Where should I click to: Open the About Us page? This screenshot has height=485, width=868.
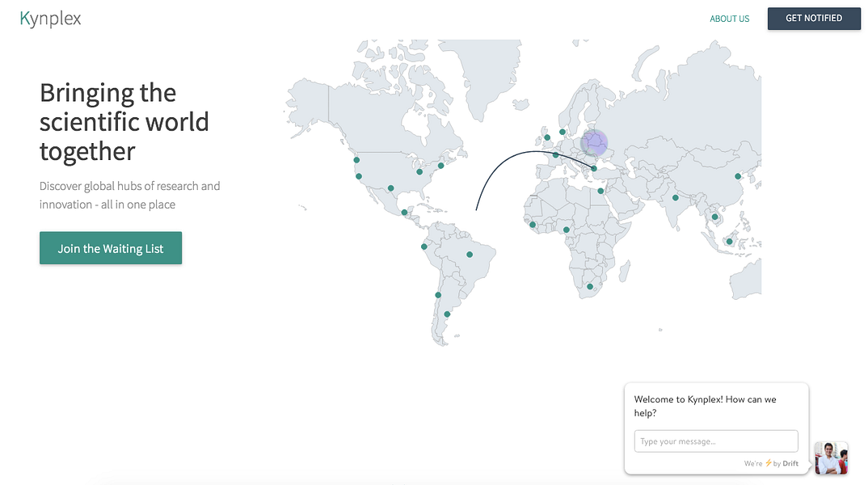click(x=729, y=19)
